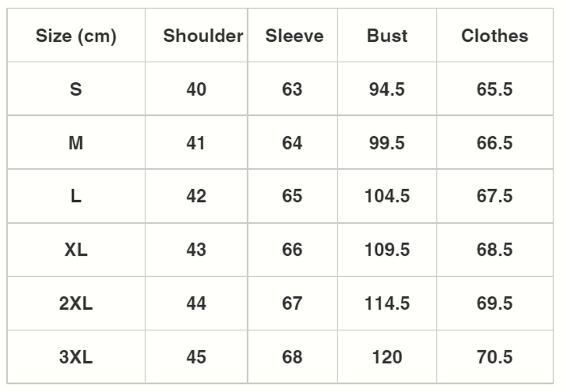
Task: Click the XL size row label
Action: tap(76, 250)
